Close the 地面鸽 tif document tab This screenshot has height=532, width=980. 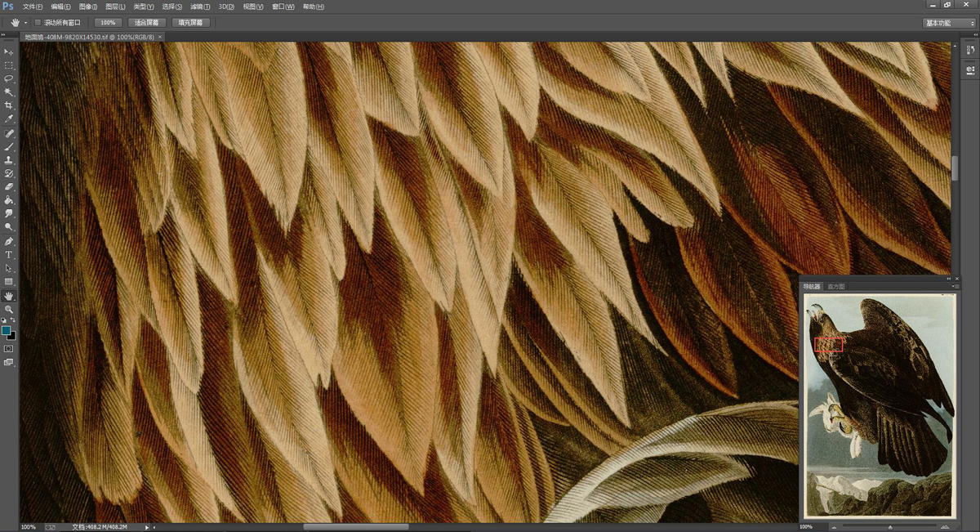(160, 37)
